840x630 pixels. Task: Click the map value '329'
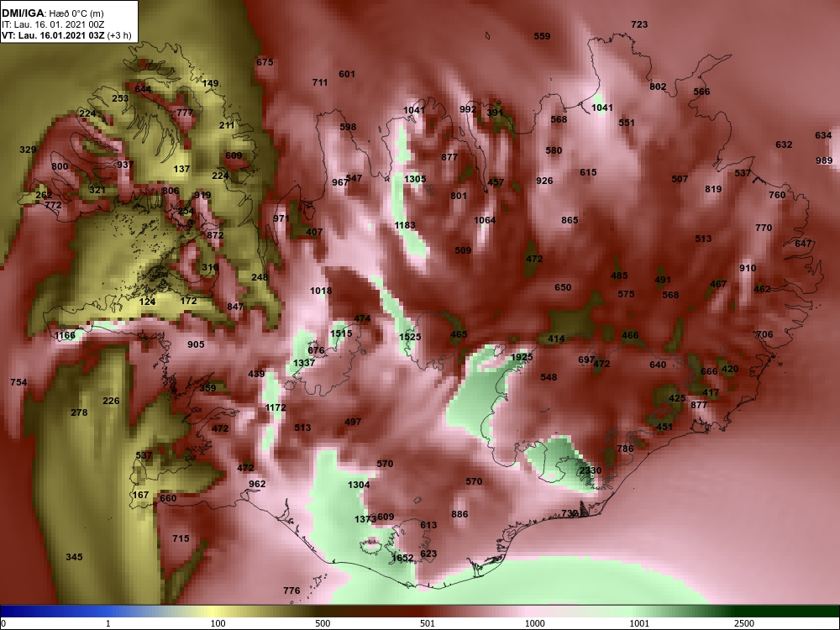28,150
